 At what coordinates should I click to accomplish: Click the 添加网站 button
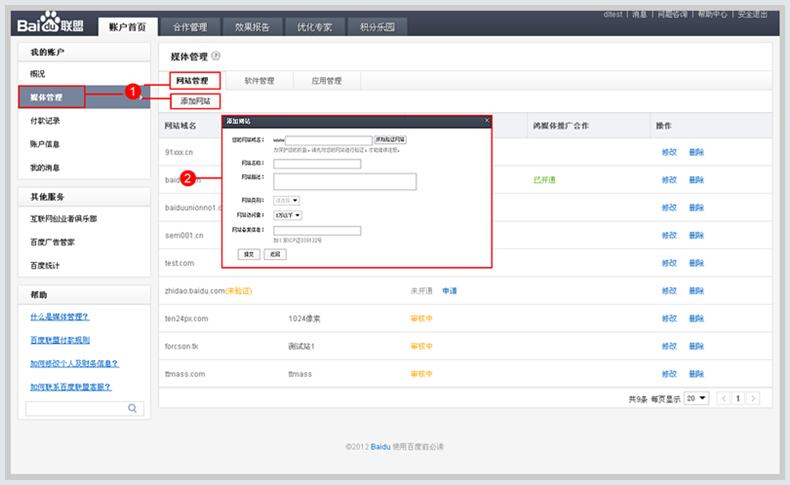194,101
